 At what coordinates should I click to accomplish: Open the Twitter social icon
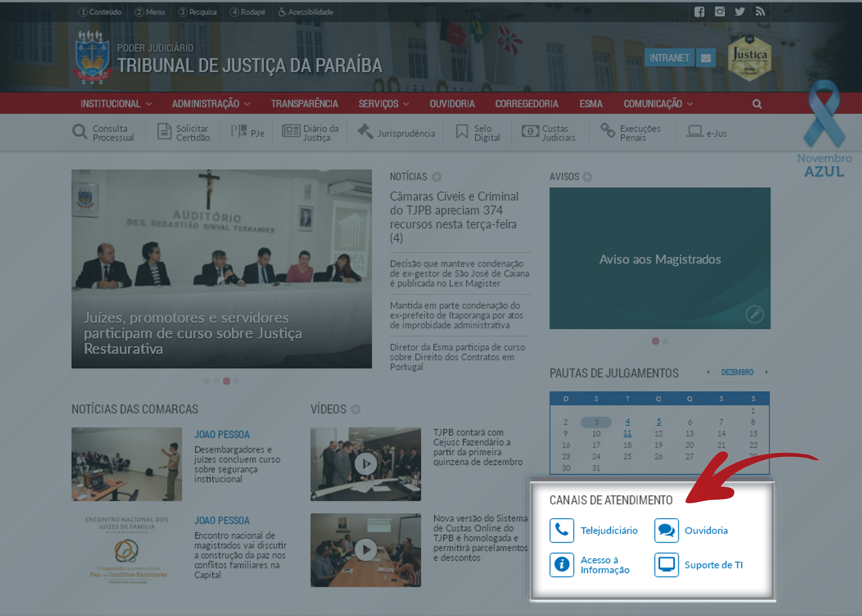click(x=740, y=12)
